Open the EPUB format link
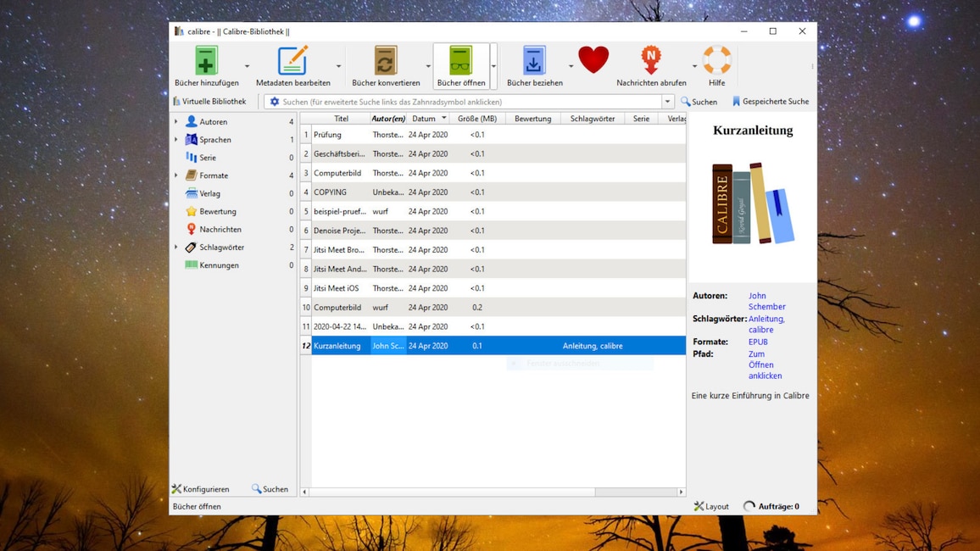 point(758,342)
